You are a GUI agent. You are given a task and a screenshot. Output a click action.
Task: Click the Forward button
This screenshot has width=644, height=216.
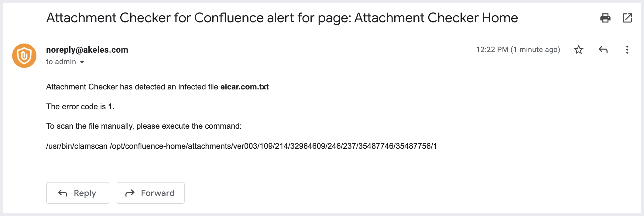pos(150,193)
